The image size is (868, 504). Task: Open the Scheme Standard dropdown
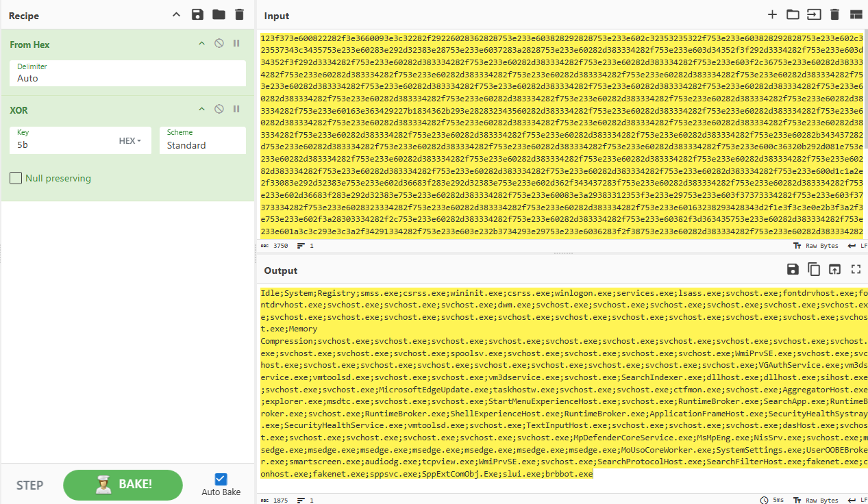click(x=202, y=141)
